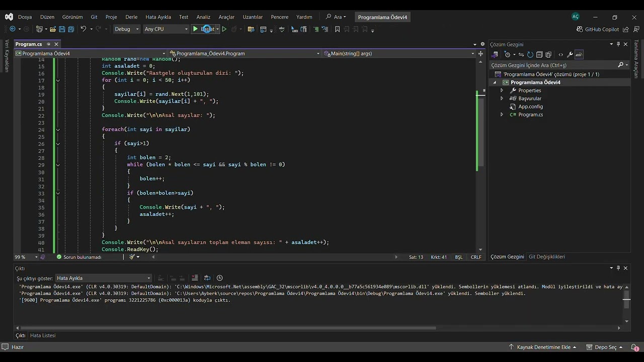
Task: Open the Hata Ayıkla menu
Action: pyautogui.click(x=158, y=17)
